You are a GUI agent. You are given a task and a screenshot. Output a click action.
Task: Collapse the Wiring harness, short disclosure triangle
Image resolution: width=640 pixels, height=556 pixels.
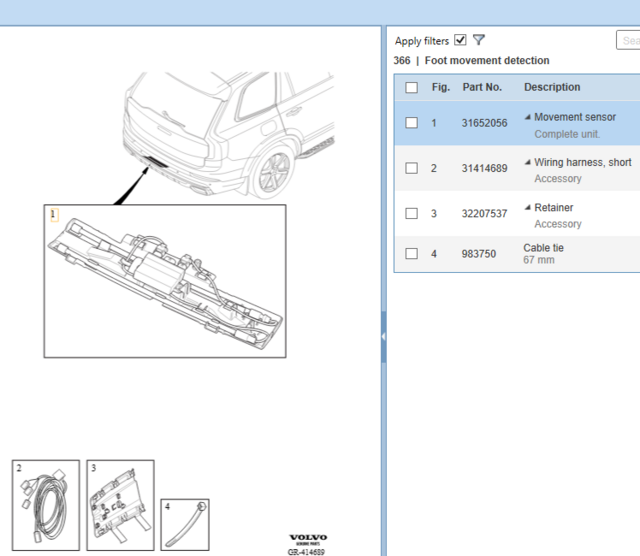(x=528, y=162)
